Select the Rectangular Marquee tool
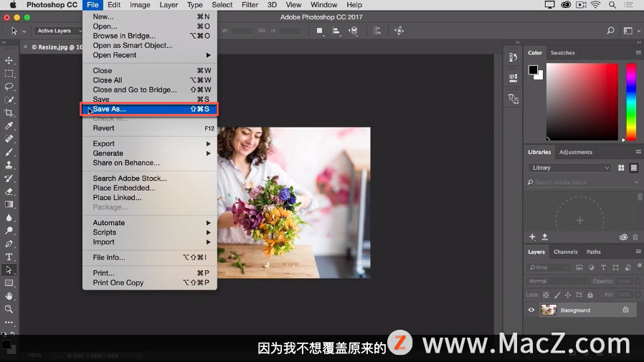The image size is (644, 362). 9,73
